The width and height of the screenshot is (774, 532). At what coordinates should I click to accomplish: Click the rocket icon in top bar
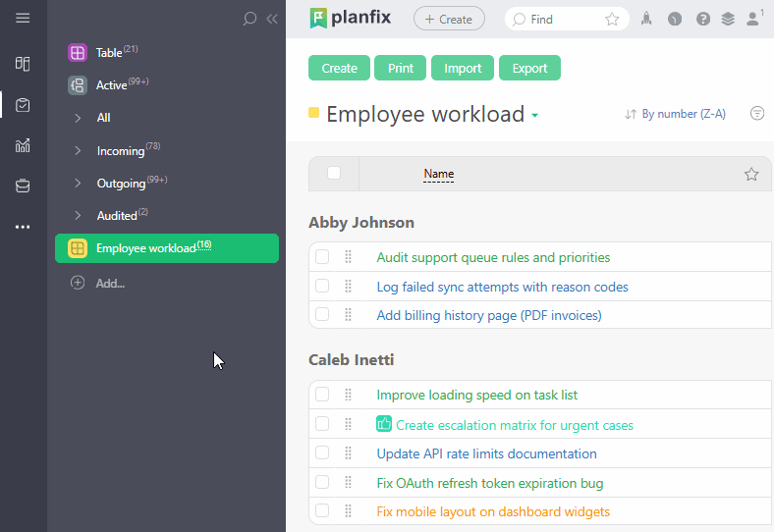646,19
